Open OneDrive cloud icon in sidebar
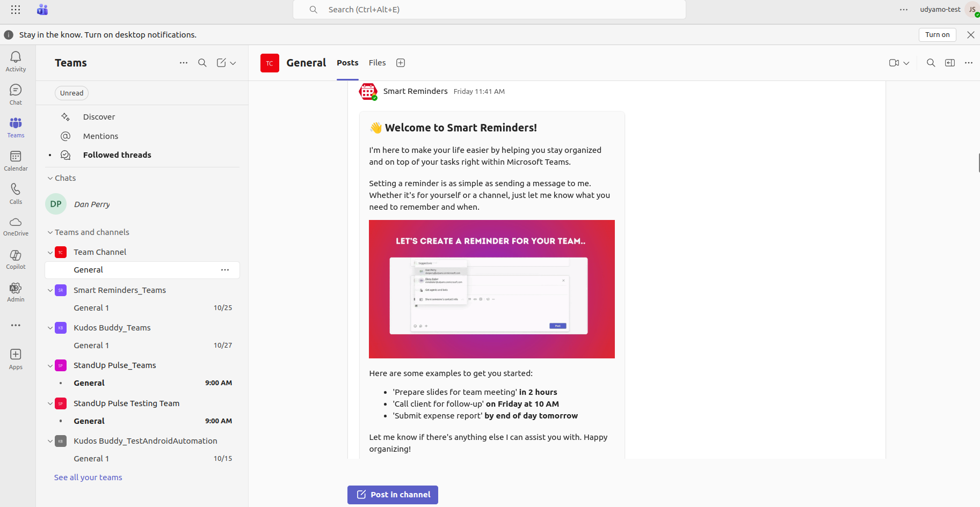The height and width of the screenshot is (507, 980). [x=16, y=222]
